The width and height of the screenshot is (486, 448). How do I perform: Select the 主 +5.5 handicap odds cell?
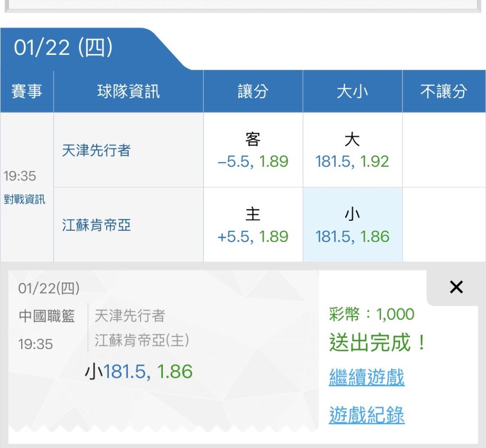tap(253, 225)
